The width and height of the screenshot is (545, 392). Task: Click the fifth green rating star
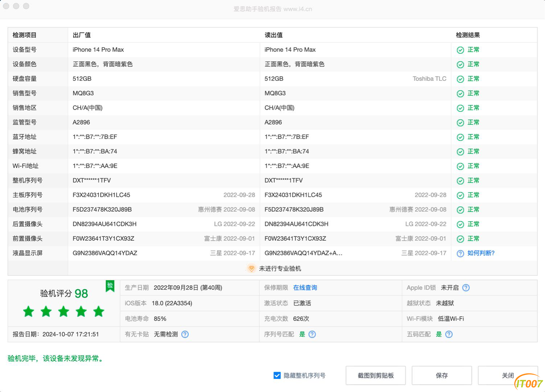point(99,311)
